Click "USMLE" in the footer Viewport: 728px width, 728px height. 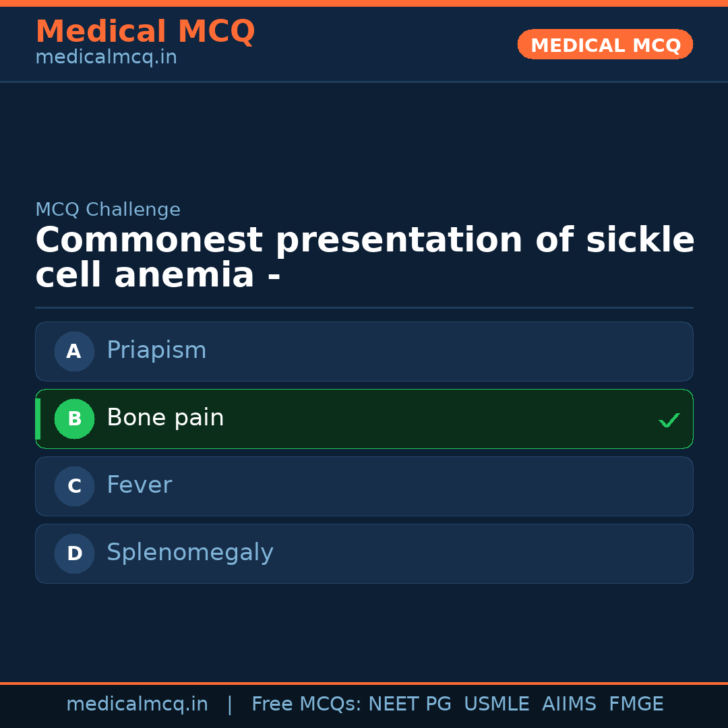(496, 704)
